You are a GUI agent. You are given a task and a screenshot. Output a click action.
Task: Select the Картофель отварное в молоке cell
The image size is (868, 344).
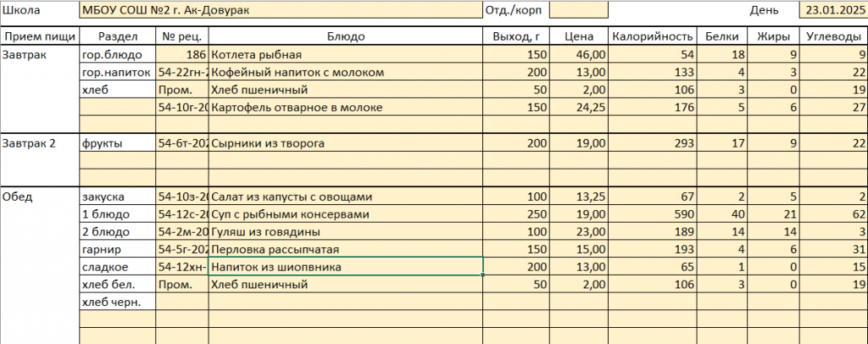click(x=346, y=108)
